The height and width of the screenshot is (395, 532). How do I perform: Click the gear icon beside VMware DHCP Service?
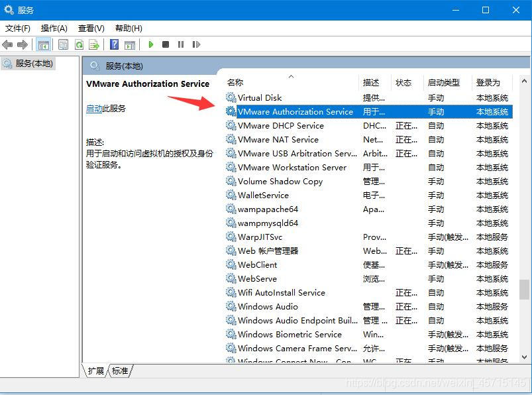(231, 125)
